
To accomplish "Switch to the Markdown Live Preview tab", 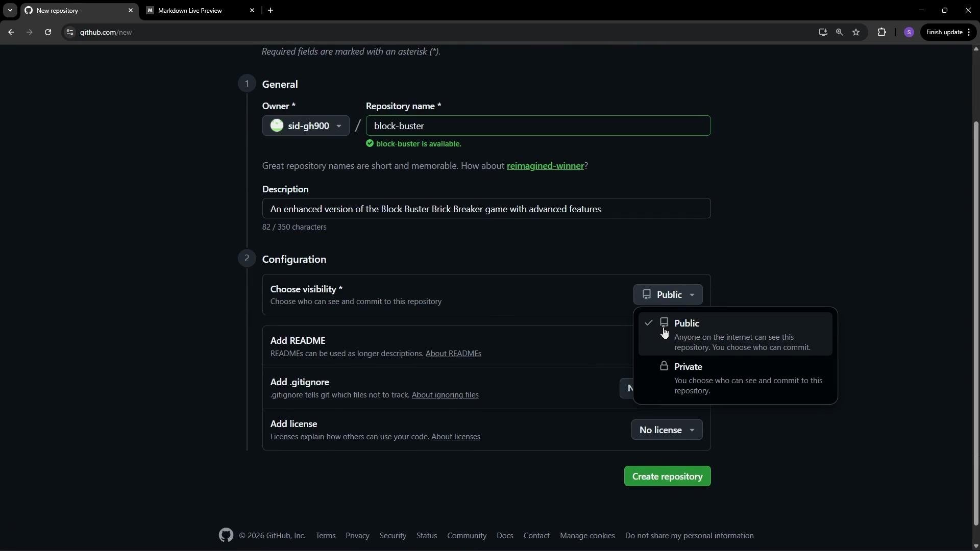I will click(x=200, y=10).
